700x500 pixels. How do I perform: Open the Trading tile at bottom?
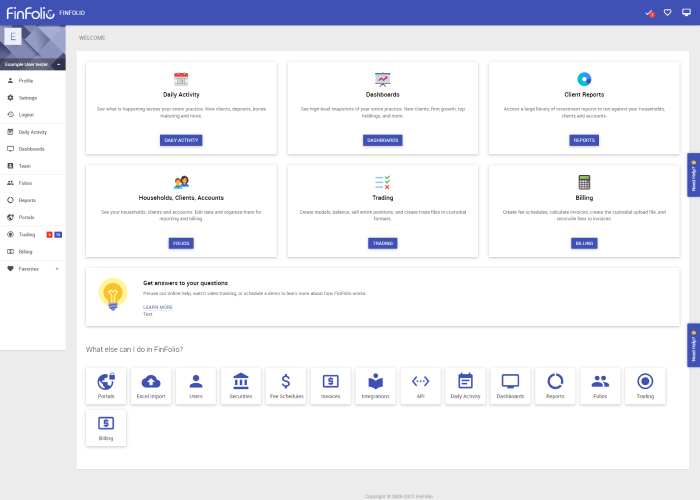tap(645, 386)
